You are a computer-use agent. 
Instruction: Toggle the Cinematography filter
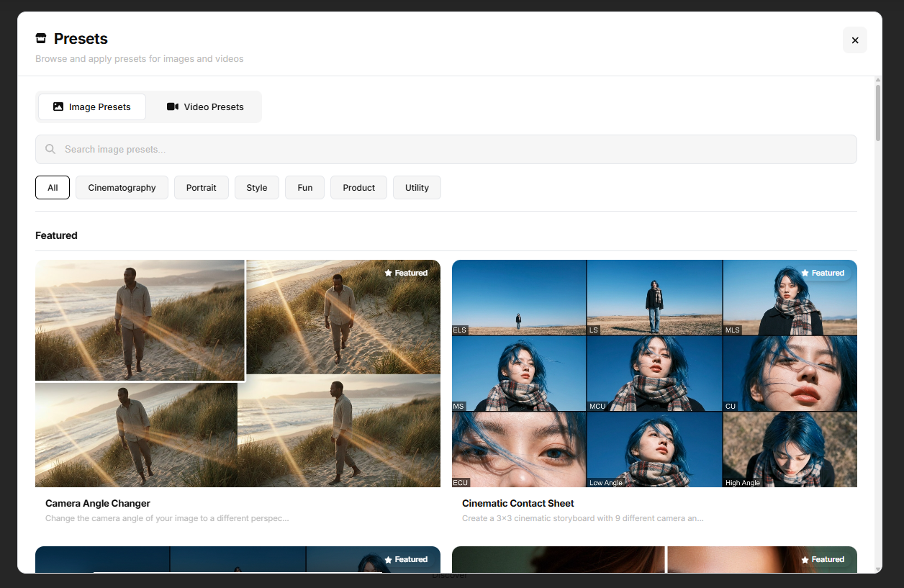(122, 187)
